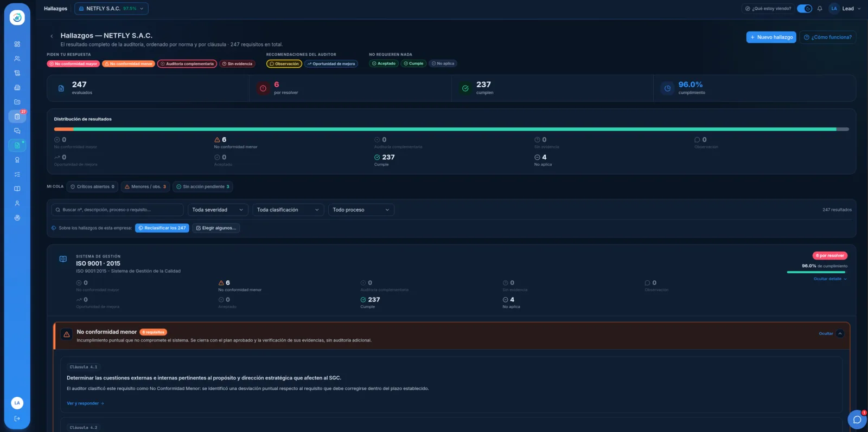Open the support chat bubble icon
The width and height of the screenshot is (868, 432).
click(x=857, y=420)
